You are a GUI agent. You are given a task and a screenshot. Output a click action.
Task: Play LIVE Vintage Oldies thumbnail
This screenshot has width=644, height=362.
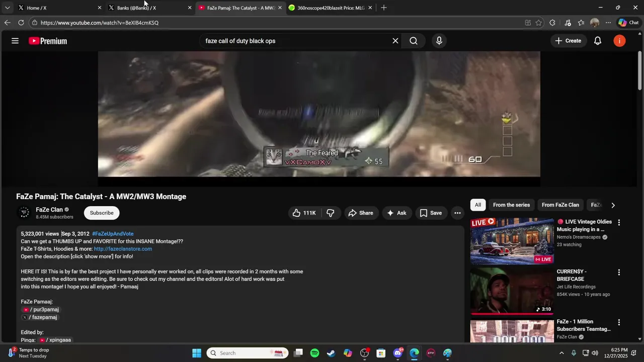click(x=512, y=241)
